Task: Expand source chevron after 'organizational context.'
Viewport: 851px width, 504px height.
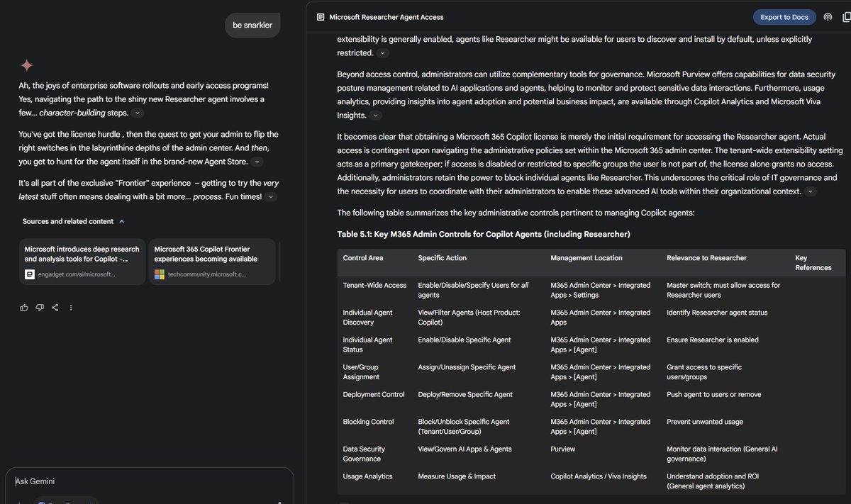Action: (x=811, y=192)
